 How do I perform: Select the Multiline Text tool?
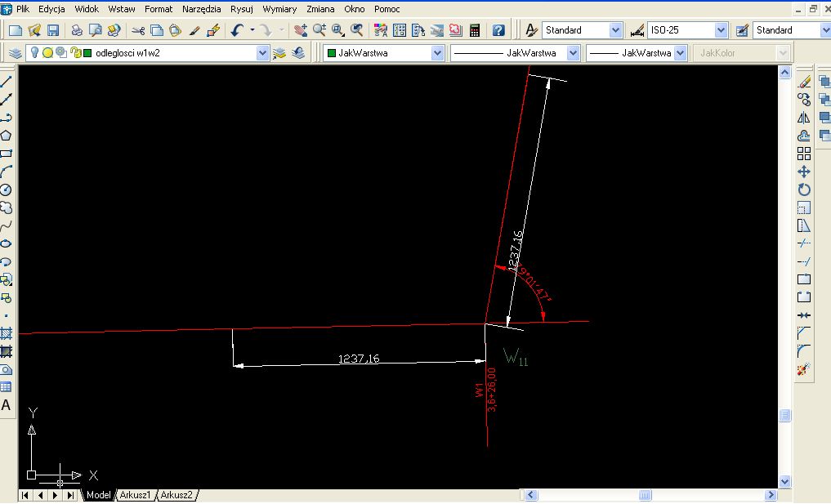click(x=6, y=405)
